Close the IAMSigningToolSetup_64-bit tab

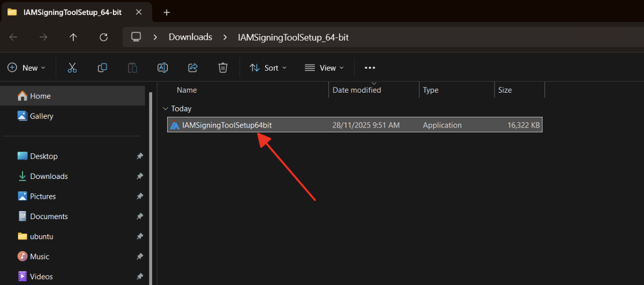139,12
